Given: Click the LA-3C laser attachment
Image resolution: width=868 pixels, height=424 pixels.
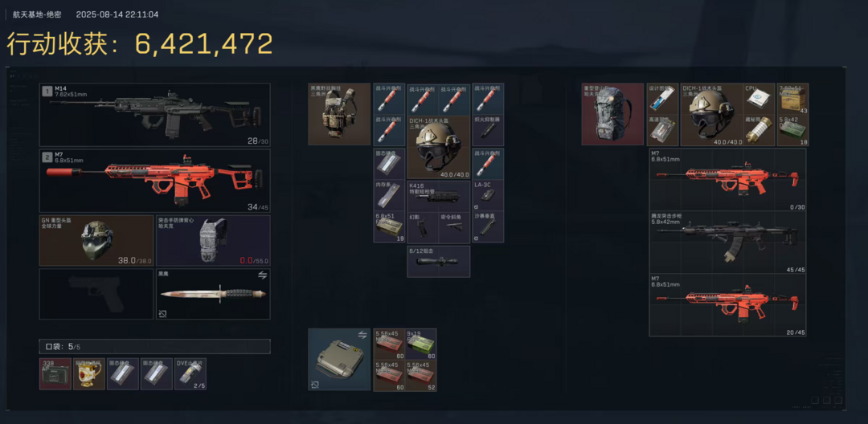Looking at the screenshot, I should pyautogui.click(x=488, y=196).
